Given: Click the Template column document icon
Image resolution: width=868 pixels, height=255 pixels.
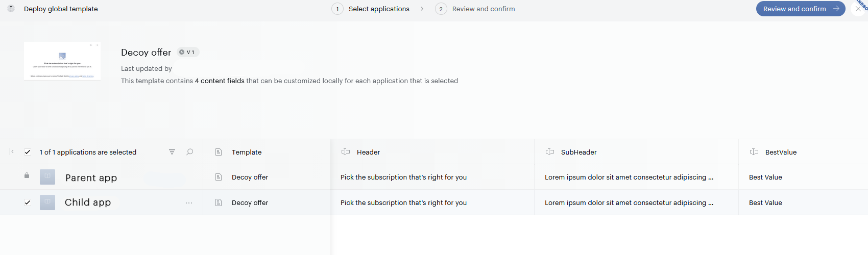Looking at the screenshot, I should click(x=219, y=152).
